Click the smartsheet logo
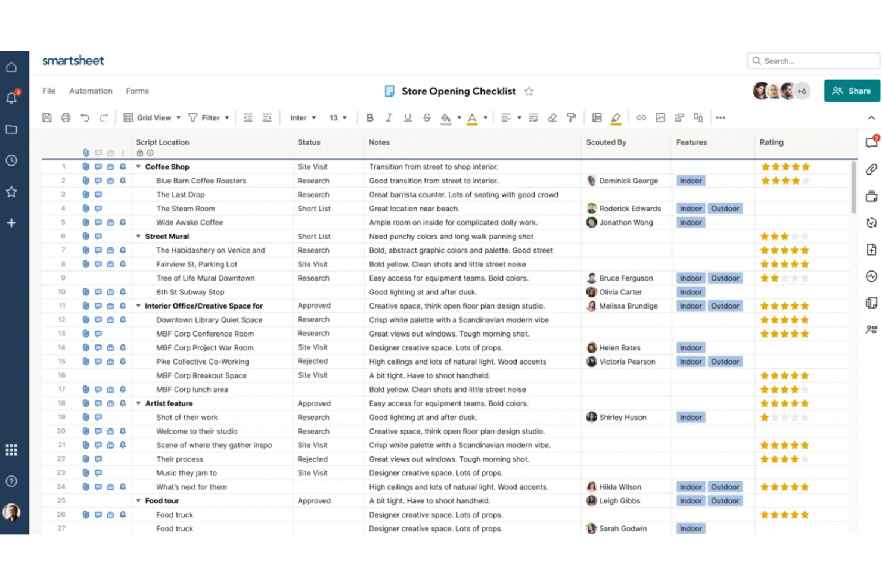This screenshot has height=588, width=882. point(73,61)
